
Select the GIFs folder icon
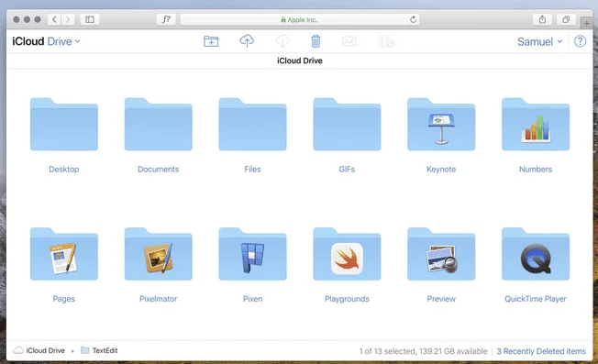pyautogui.click(x=347, y=125)
